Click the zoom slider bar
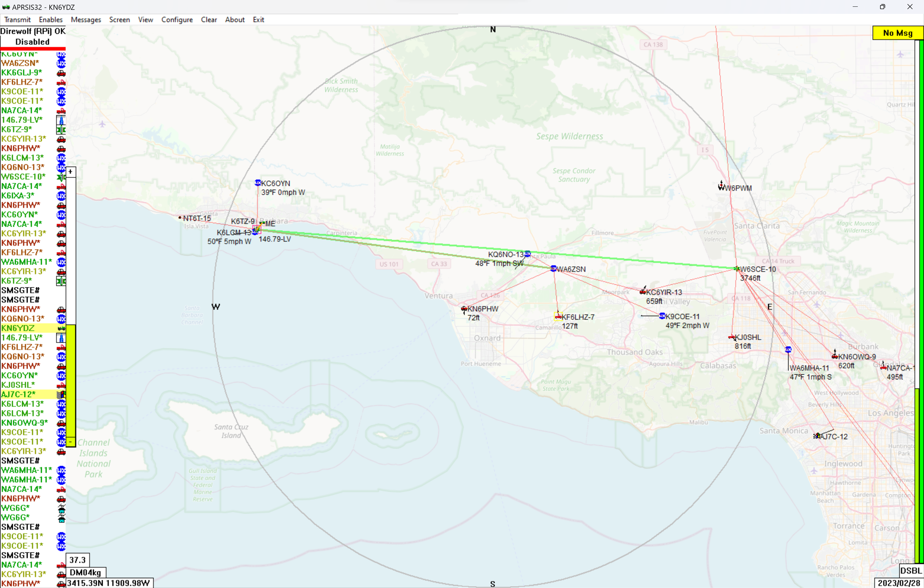The height and width of the screenshot is (588, 924). (71, 306)
